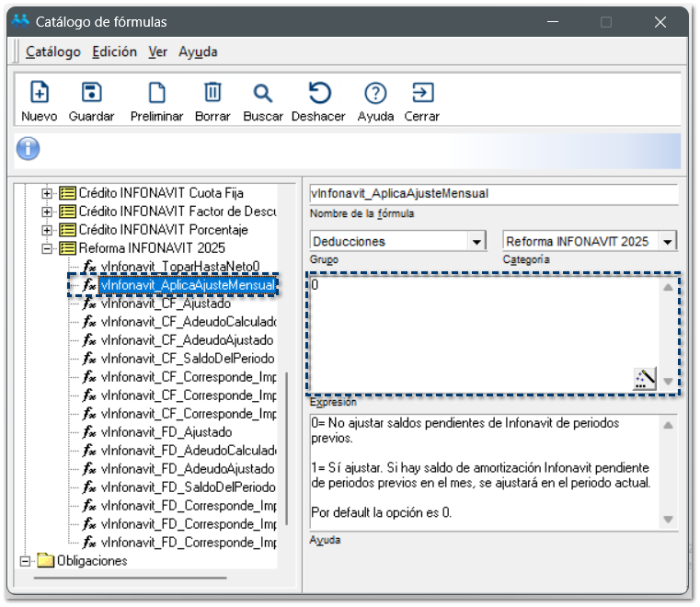Screen dimensions: 700x607
Task: Save with the Guardar icon
Action: point(91,93)
